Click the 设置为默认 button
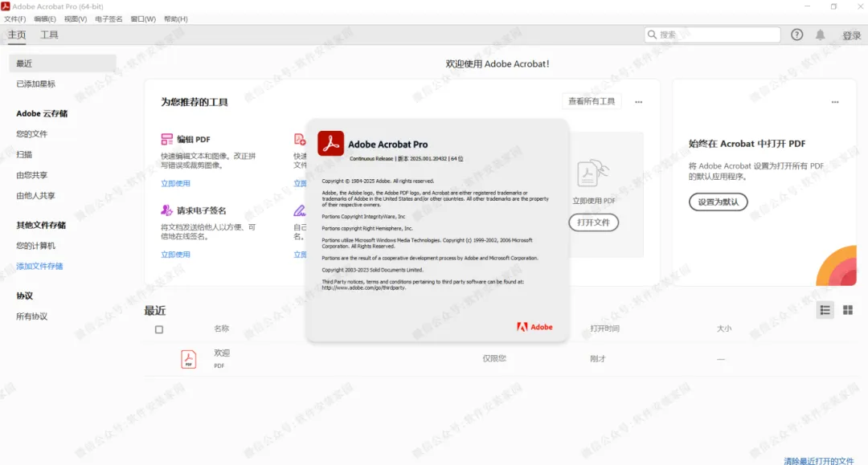 [x=718, y=202]
